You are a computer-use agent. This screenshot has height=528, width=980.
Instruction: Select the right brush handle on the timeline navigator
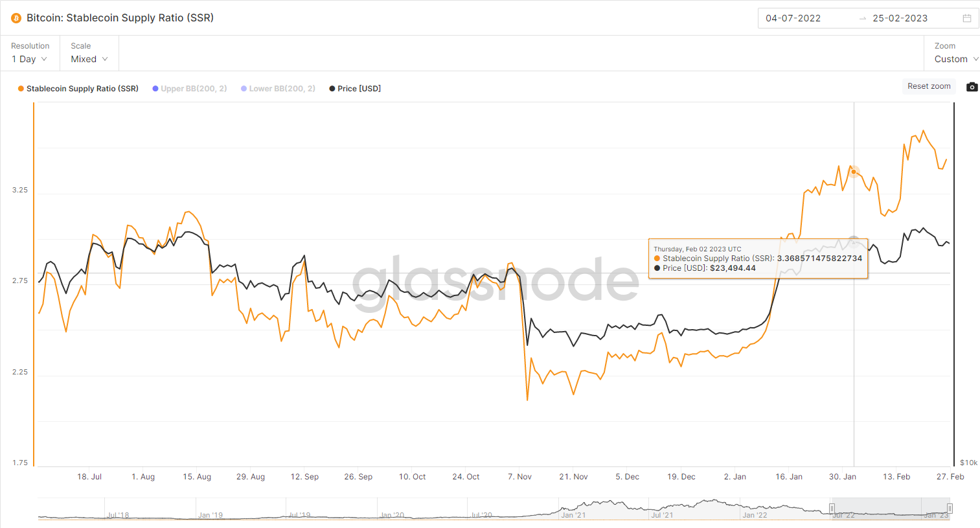[950, 509]
